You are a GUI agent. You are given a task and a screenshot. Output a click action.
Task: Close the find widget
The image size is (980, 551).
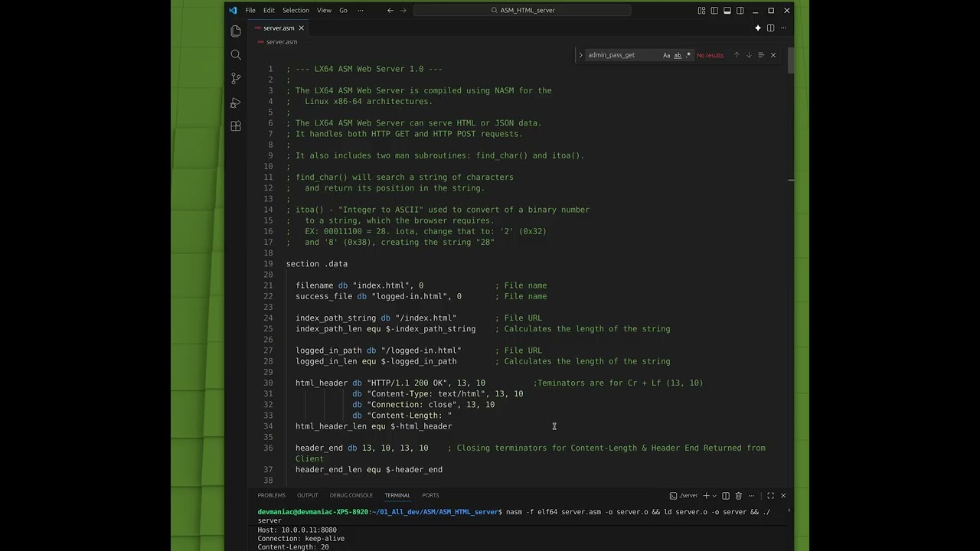tap(773, 55)
